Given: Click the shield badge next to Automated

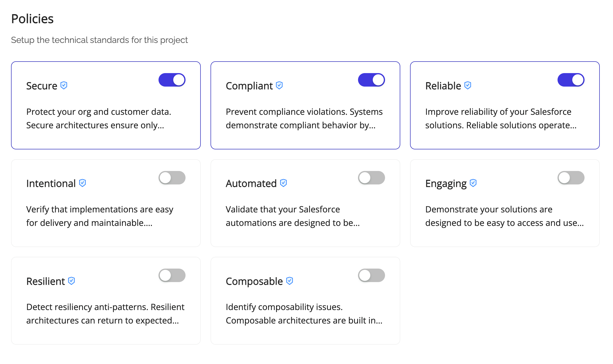Looking at the screenshot, I should (x=283, y=183).
